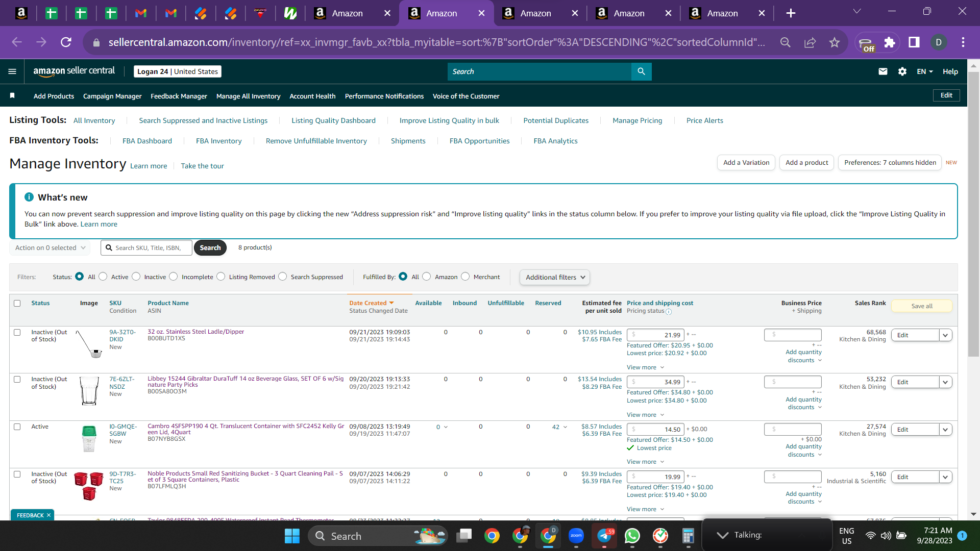
Task: Select the Search Suppressed status filter
Action: [283, 277]
